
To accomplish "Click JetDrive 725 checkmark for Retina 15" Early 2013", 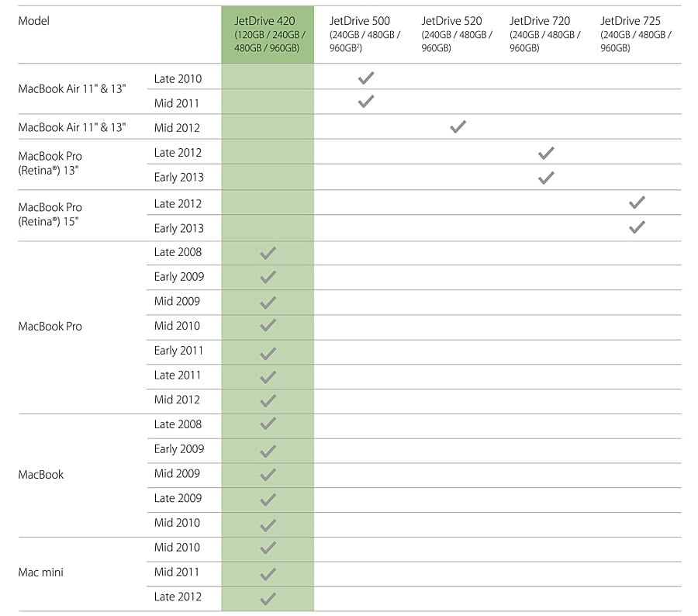I will [x=638, y=227].
